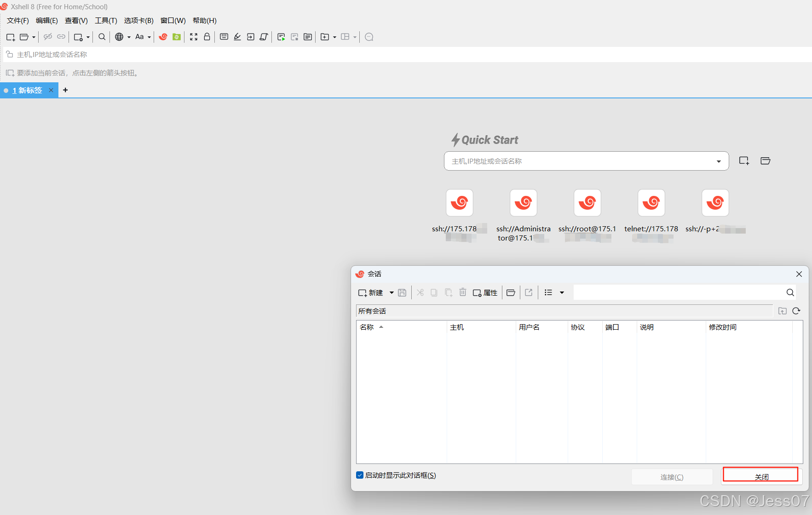Click the highlight pen icon in toolbar
The image size is (812, 515).
[x=237, y=37]
